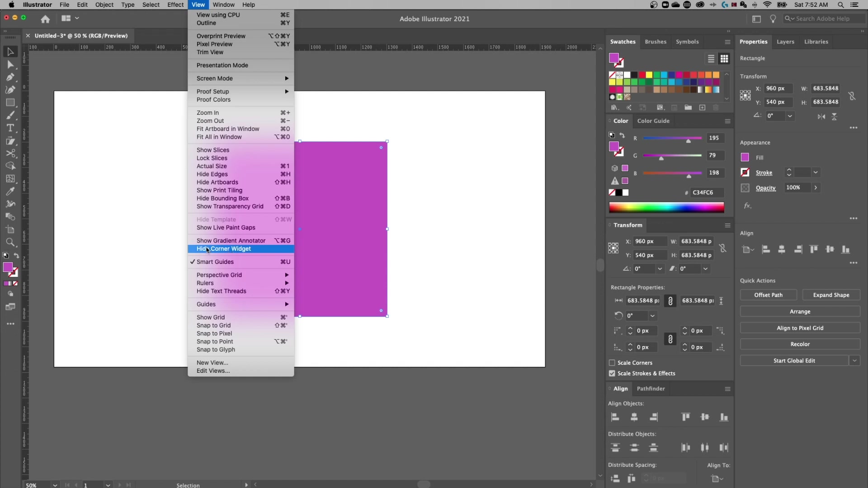868x488 pixels.
Task: Pick a color from the spectrum bar
Action: point(667,207)
